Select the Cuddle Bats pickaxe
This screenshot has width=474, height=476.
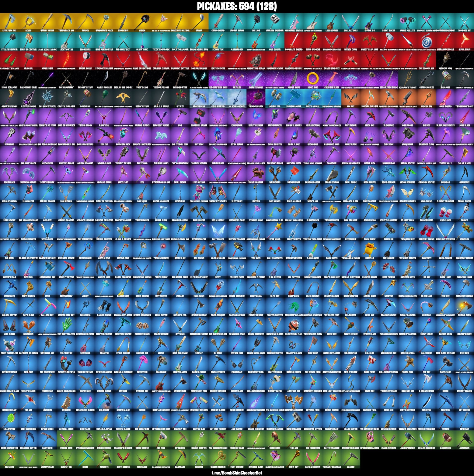click(x=66, y=441)
